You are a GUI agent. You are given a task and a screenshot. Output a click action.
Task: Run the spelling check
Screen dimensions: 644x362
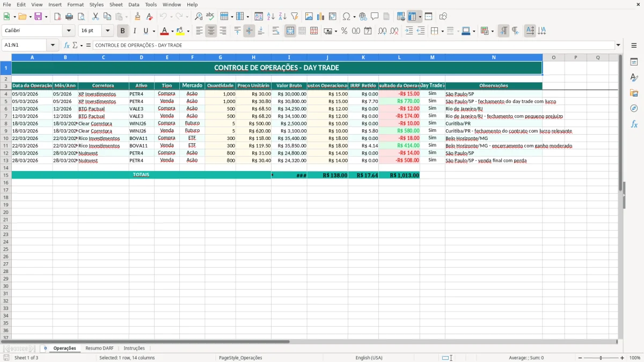point(210,17)
